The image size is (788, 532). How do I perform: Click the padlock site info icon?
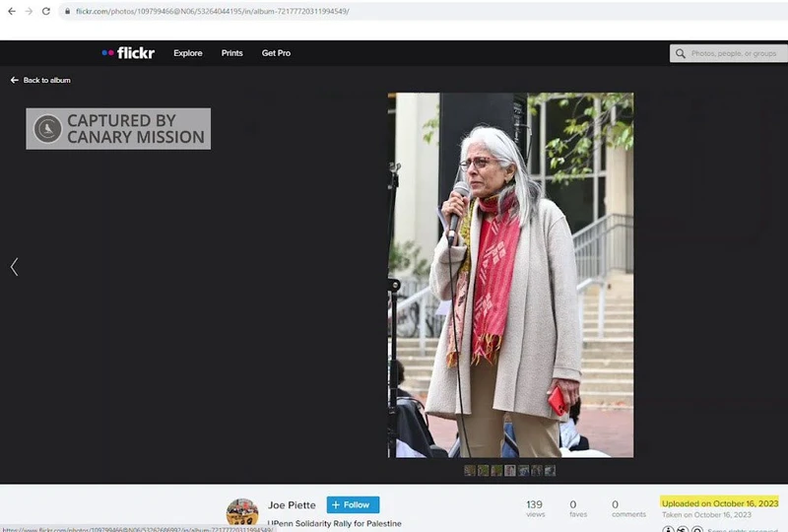(x=67, y=11)
